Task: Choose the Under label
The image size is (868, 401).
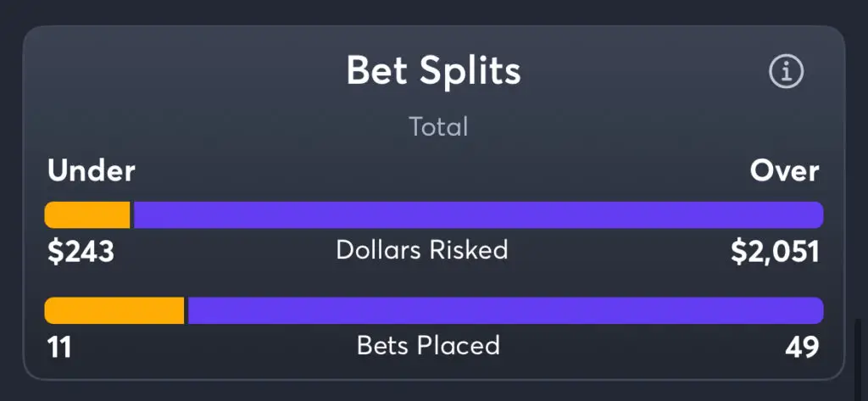Action: 92,171
